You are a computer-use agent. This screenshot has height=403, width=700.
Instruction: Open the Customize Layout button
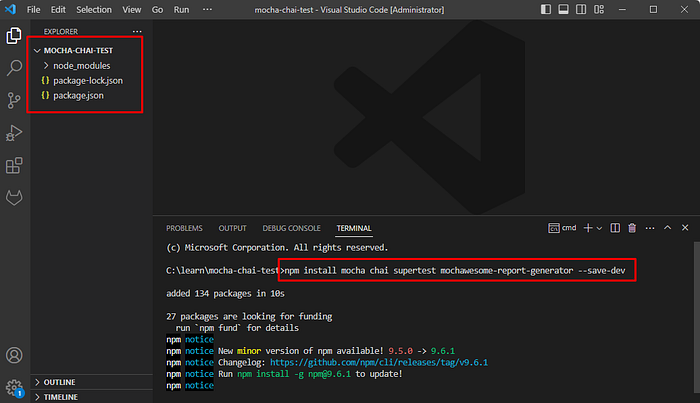599,9
